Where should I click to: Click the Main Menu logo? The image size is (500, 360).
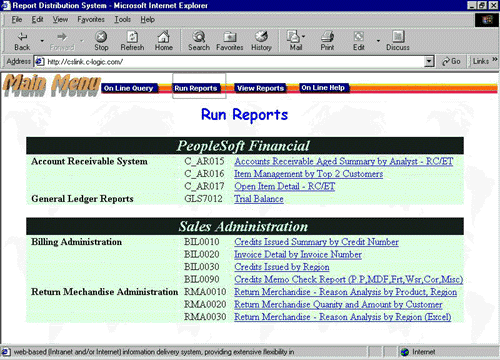coord(52,85)
